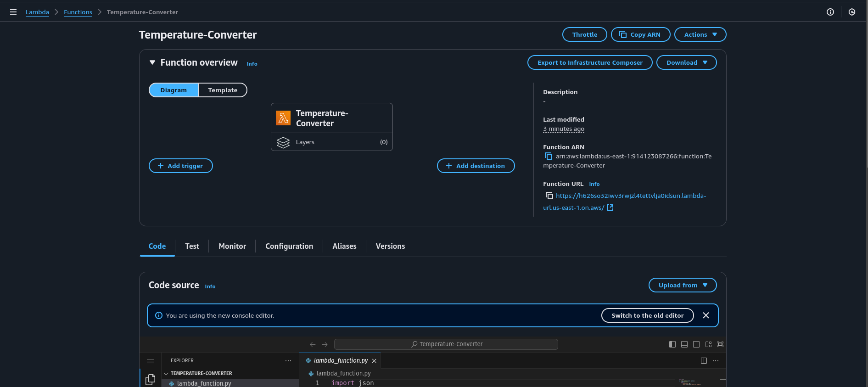Click the Layers stack icon in diagram
This screenshot has width=868, height=387.
(283, 142)
